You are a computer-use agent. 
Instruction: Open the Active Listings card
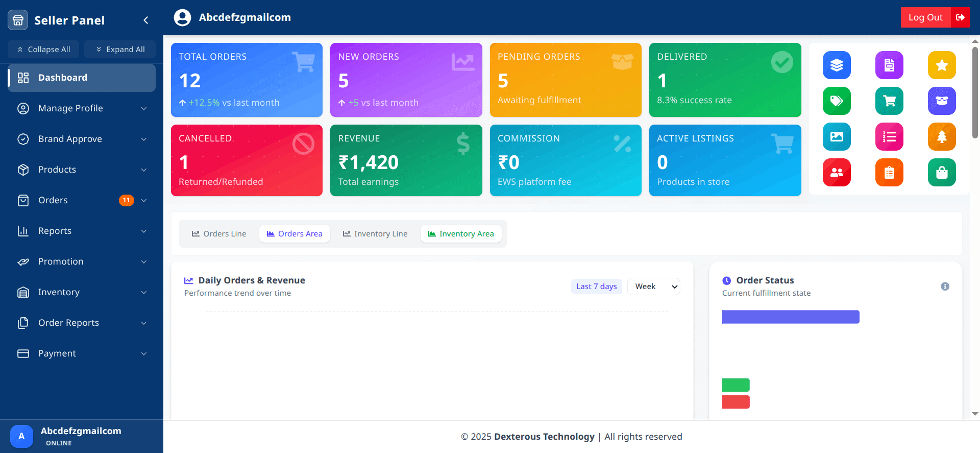(x=725, y=160)
